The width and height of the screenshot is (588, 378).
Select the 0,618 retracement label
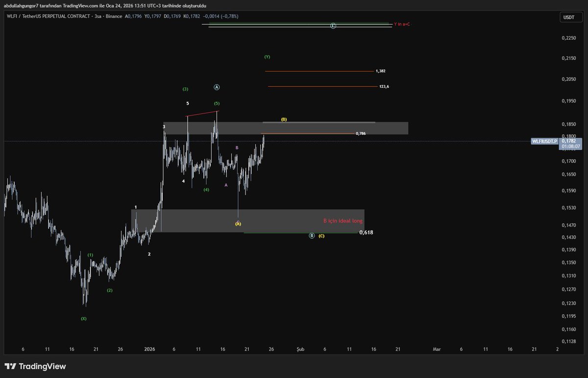tap(366, 232)
